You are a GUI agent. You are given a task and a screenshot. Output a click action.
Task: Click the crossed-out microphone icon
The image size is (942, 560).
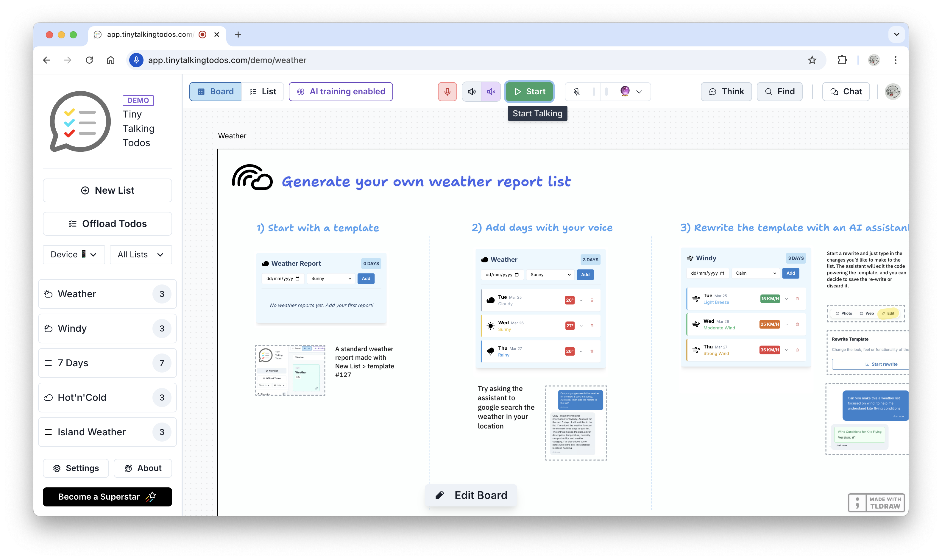coord(576,92)
